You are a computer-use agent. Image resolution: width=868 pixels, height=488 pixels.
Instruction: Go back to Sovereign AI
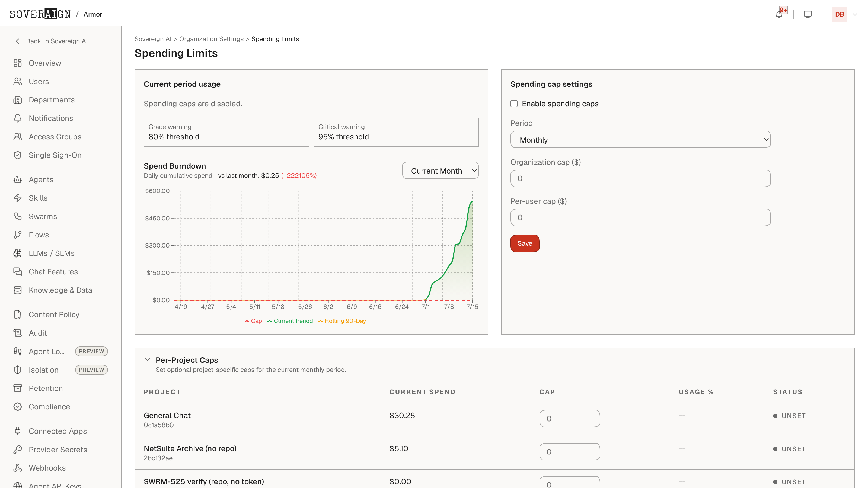52,41
